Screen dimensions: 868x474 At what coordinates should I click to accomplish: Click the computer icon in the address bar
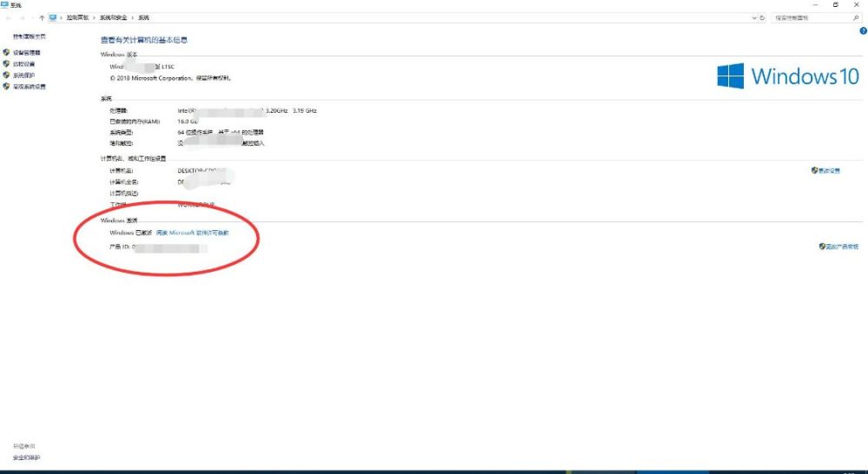(53, 17)
